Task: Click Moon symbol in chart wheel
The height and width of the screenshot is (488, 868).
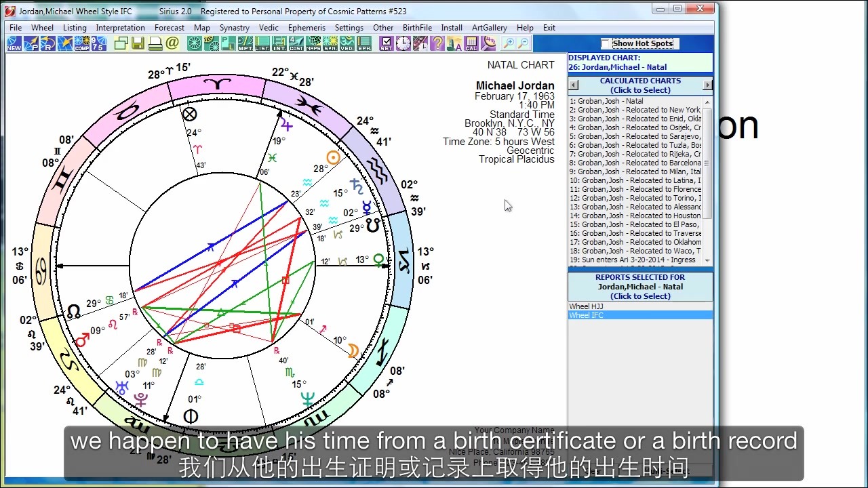Action: coord(353,350)
